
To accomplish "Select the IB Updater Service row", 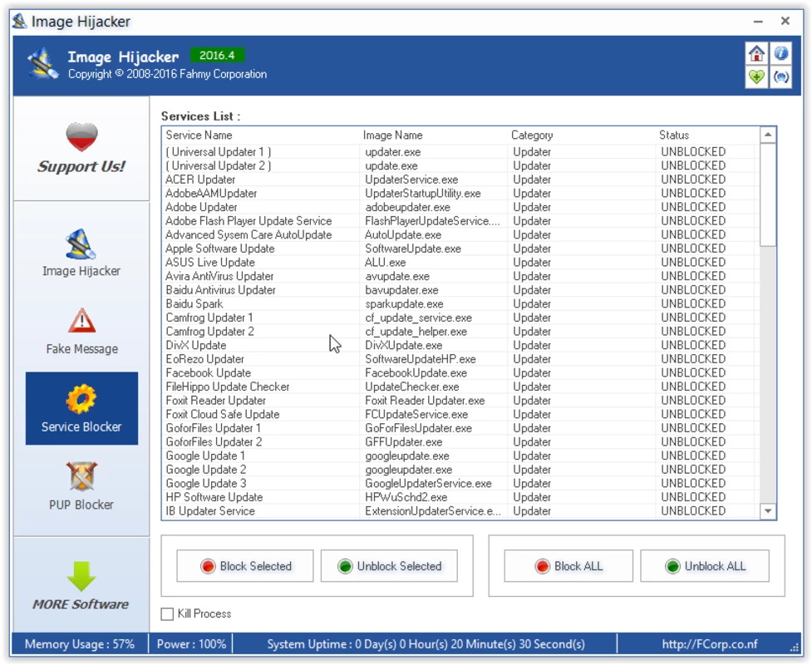I will coord(460,510).
